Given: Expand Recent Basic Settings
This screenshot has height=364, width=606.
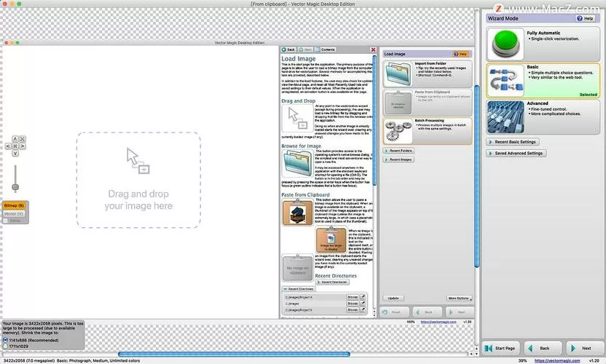Looking at the screenshot, I should (513, 142).
